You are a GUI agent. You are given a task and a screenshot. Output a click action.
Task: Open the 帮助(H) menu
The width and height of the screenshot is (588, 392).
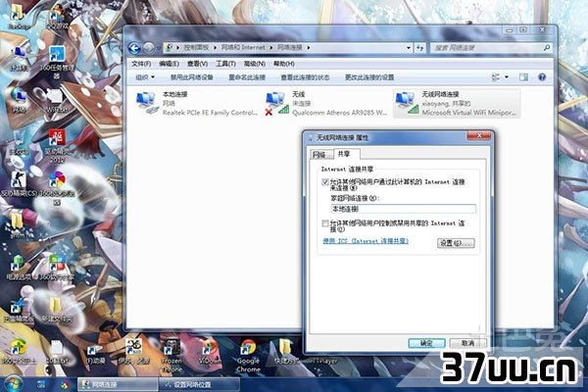[x=284, y=64]
